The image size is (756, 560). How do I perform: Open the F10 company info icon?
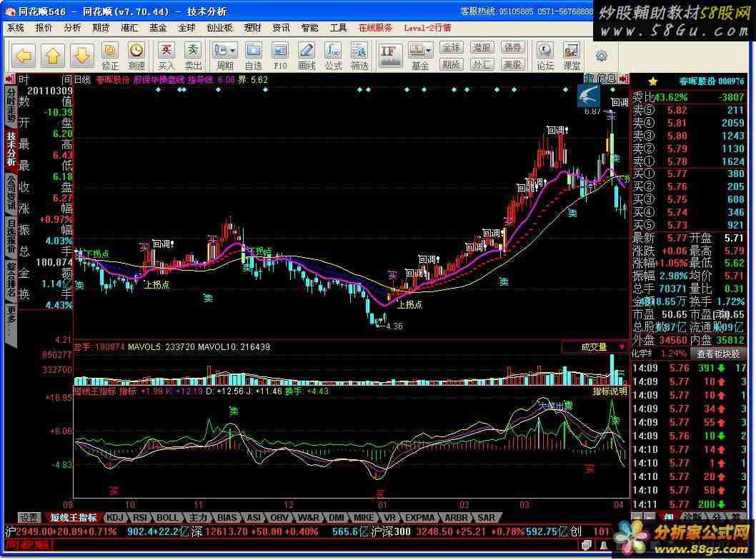click(279, 56)
